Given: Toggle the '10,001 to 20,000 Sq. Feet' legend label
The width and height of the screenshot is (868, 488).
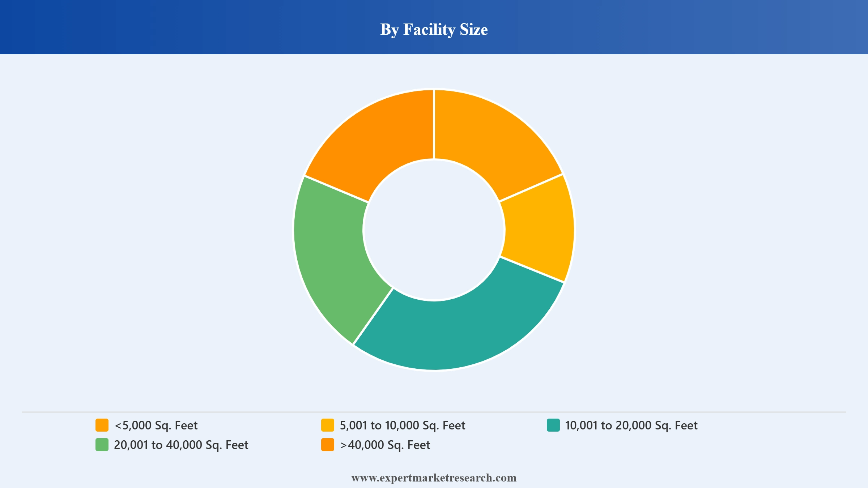Looking at the screenshot, I should coord(631,425).
